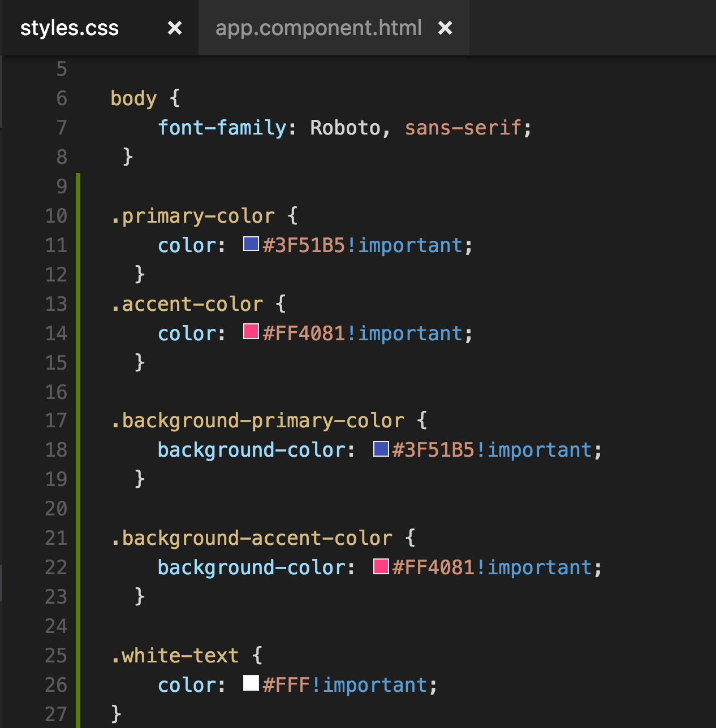Open the app.component.html tab
Image resolution: width=716 pixels, height=728 pixels.
coord(318,28)
